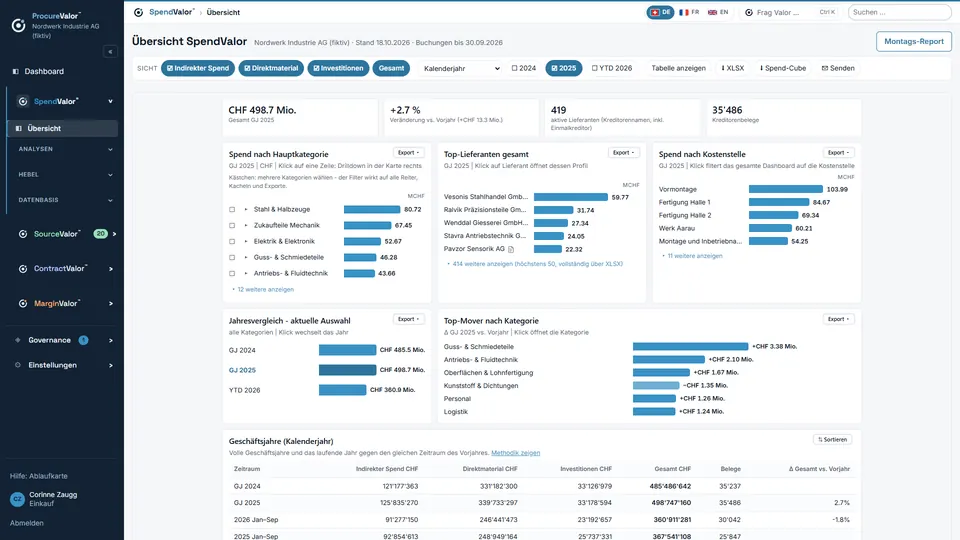
Task: Click the French flag icon
Action: coord(684,12)
